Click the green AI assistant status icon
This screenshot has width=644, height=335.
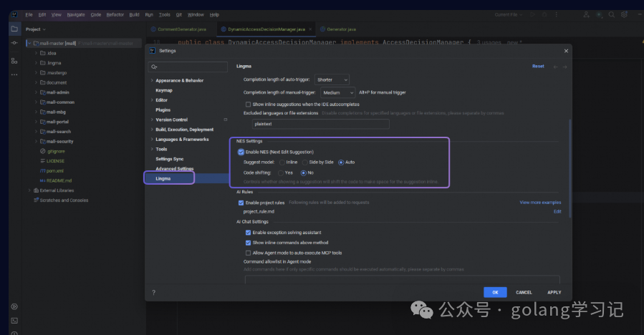click(600, 14)
